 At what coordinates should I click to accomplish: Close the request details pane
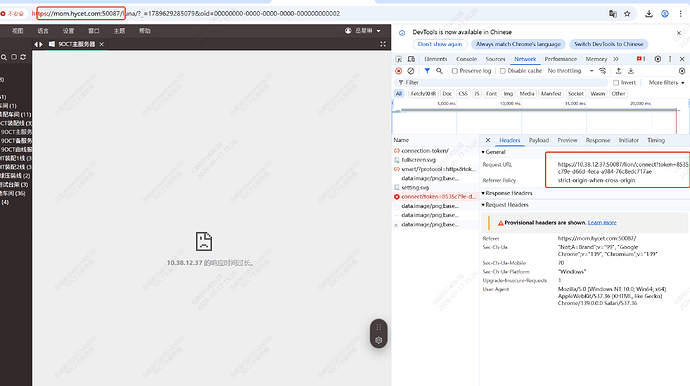click(488, 140)
